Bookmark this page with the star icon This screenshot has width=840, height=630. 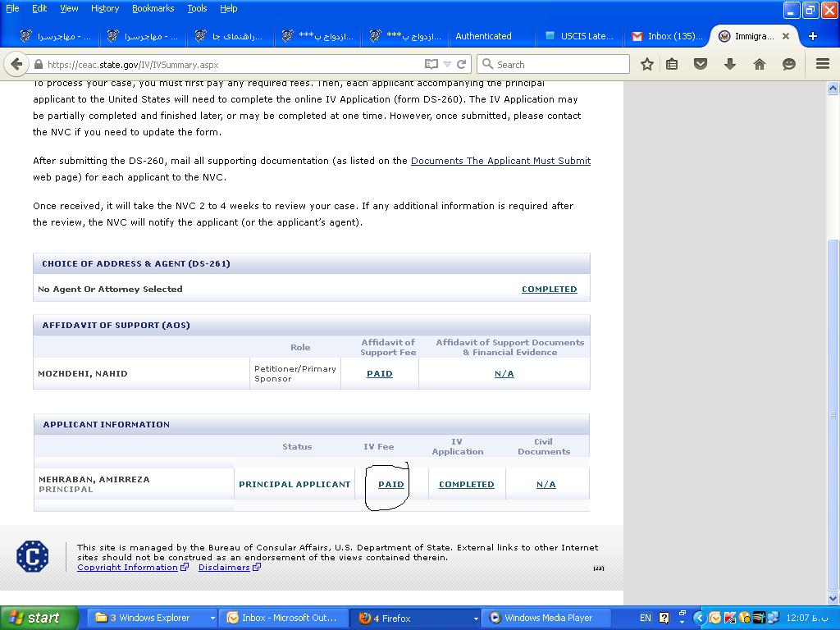point(647,64)
